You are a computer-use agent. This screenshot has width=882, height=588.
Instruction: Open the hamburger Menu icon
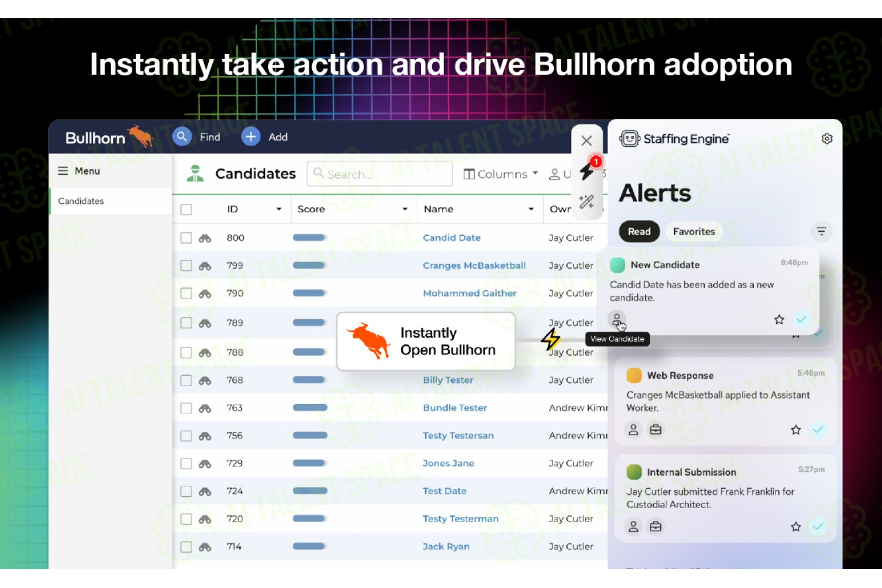click(63, 171)
